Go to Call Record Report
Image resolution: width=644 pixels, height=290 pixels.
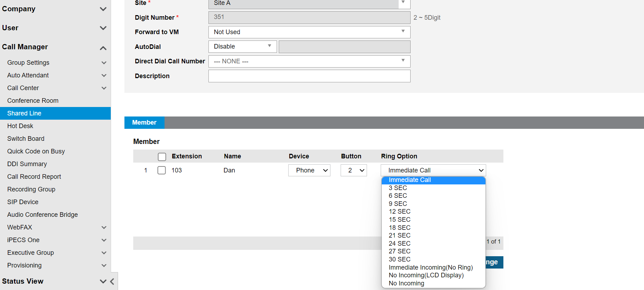(34, 177)
